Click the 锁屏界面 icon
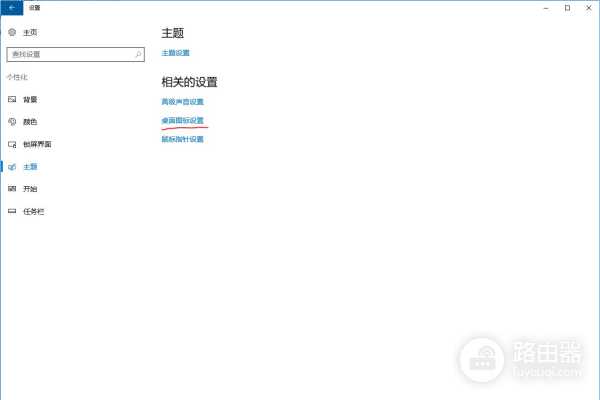The image size is (600, 400). pos(12,144)
